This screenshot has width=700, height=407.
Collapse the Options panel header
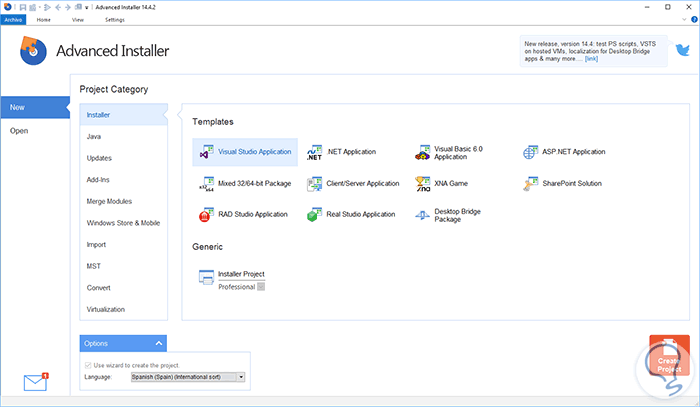point(123,343)
